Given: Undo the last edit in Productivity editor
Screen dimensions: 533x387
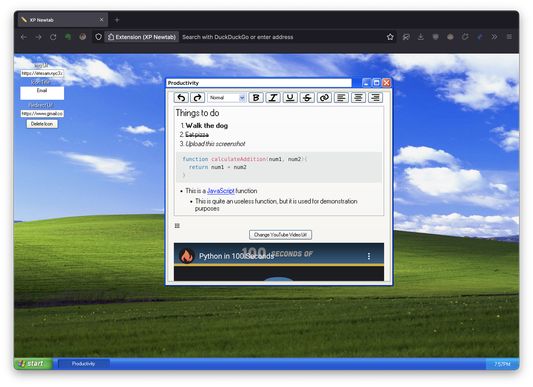Looking at the screenshot, I should pos(181,98).
